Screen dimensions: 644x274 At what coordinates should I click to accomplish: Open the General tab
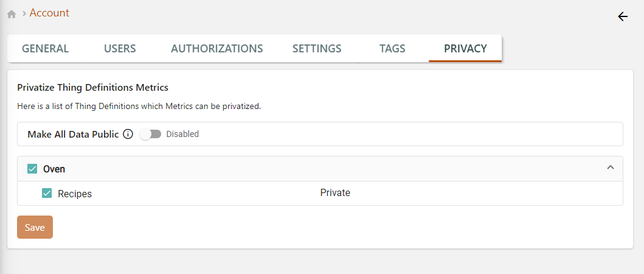coord(45,49)
